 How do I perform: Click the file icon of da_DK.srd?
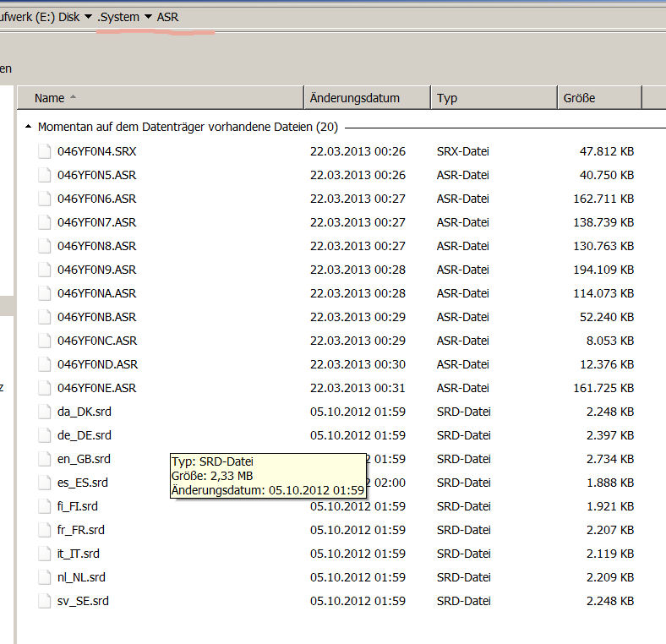coord(44,412)
